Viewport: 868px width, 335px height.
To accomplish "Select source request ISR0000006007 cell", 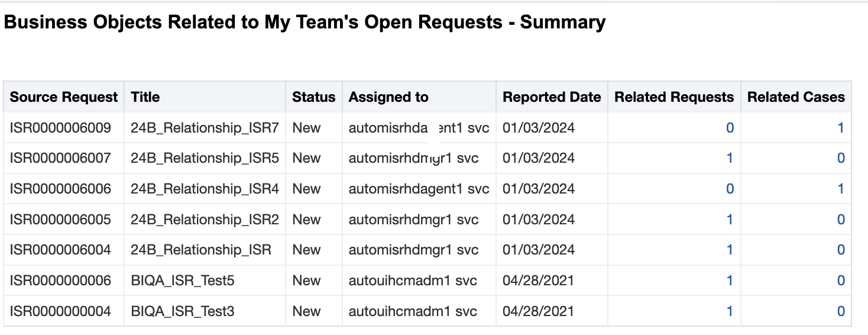I will pos(64,158).
